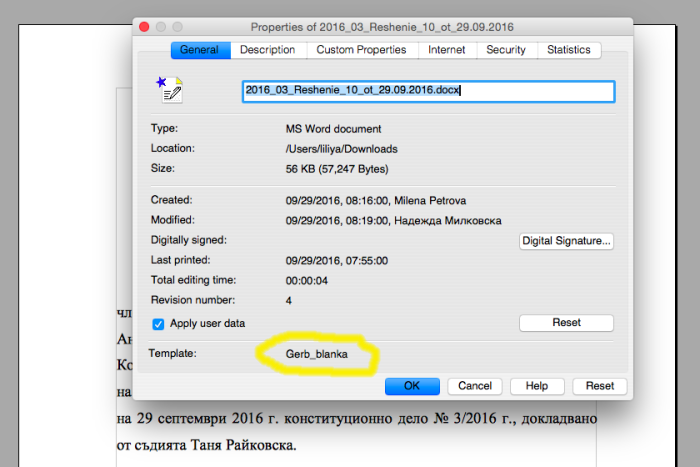View the Statistics tab
This screenshot has width=700, height=467.
coord(568,50)
